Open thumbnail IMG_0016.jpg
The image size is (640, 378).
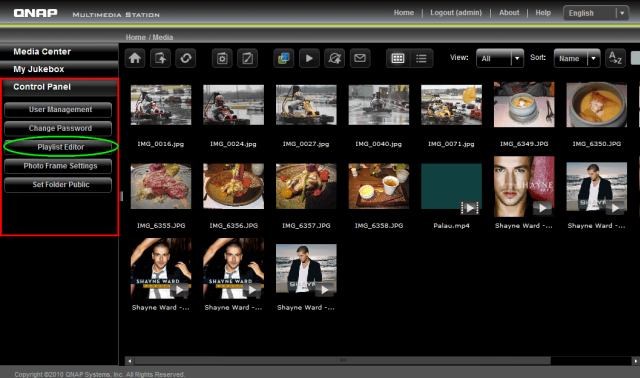[x=161, y=105]
